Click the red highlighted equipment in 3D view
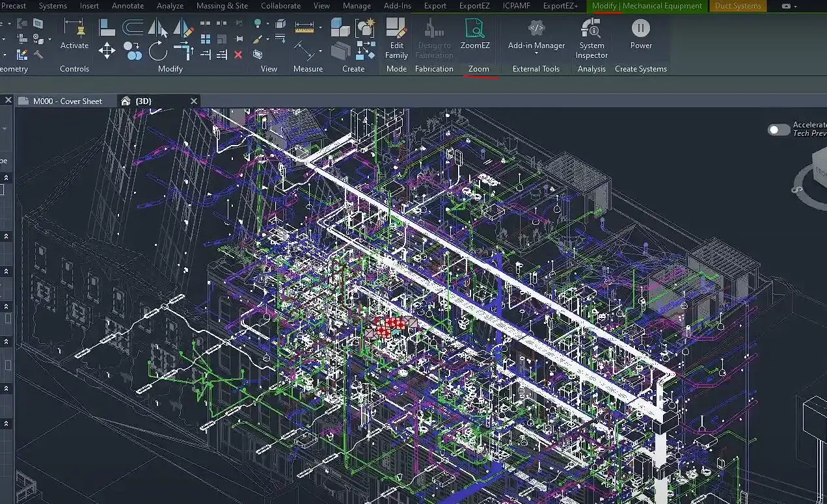Viewport: 827px width, 504px height. pos(390,326)
